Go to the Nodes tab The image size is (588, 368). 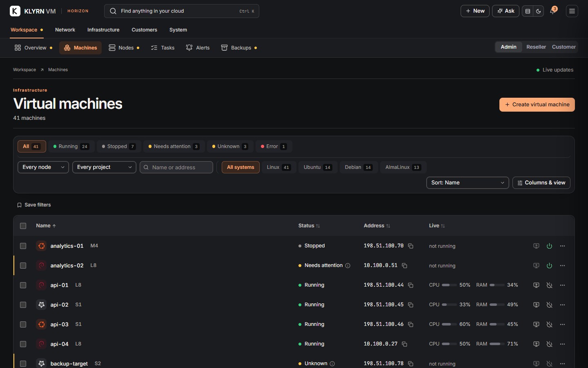pyautogui.click(x=124, y=48)
